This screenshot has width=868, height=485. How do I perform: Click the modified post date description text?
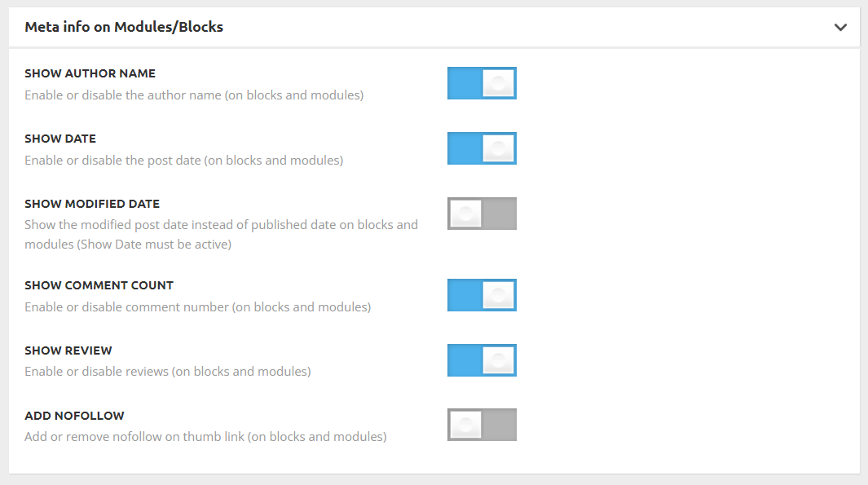click(x=222, y=234)
